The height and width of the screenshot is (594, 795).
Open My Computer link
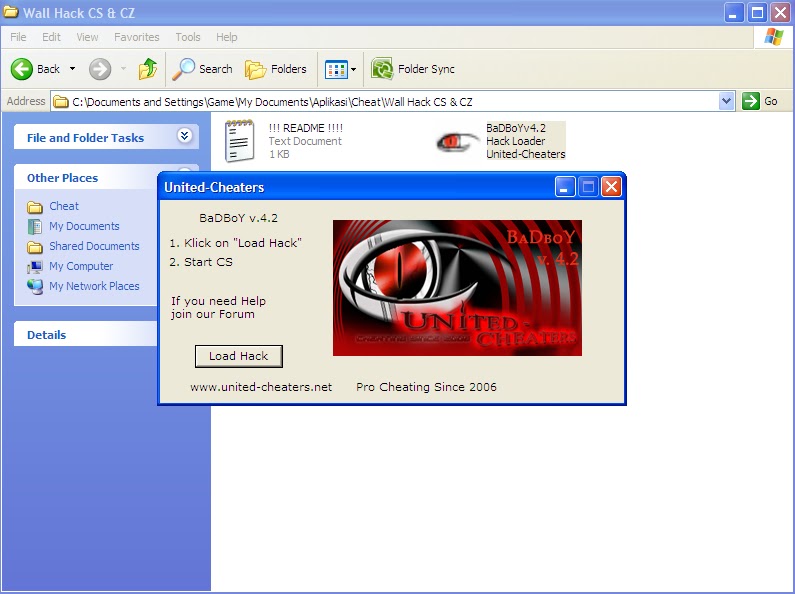pyautogui.click(x=81, y=266)
